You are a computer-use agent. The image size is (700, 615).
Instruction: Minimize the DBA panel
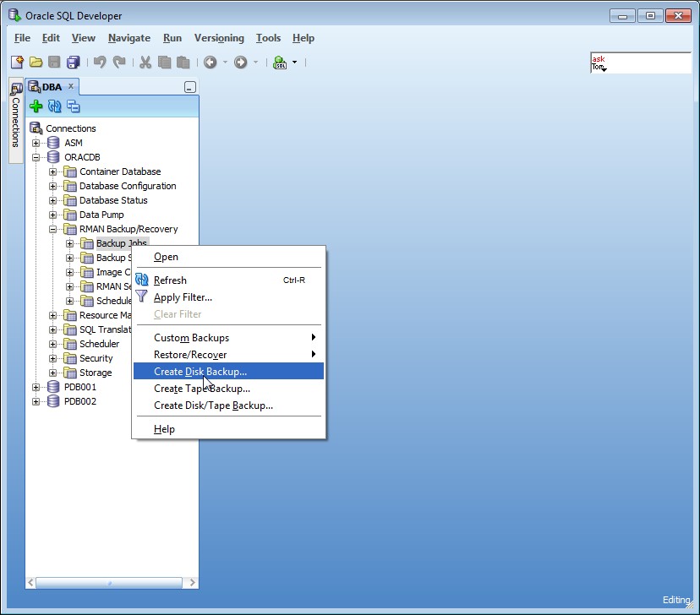[190, 87]
